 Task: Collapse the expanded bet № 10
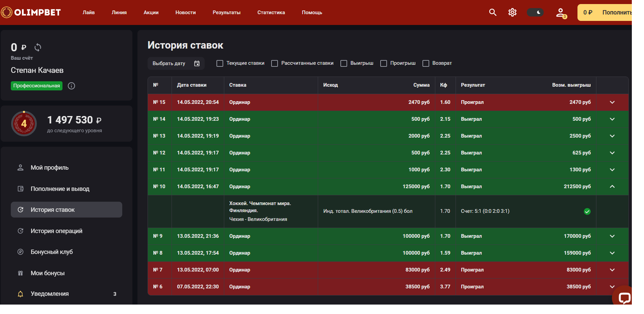612,187
